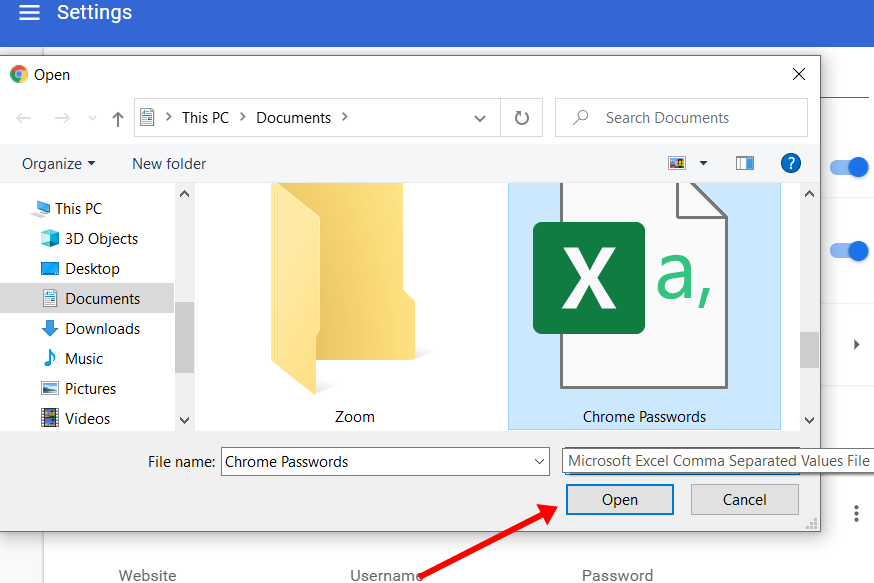The height and width of the screenshot is (583, 874).
Task: Select Desktop in the navigation pane
Action: pyautogui.click(x=92, y=268)
